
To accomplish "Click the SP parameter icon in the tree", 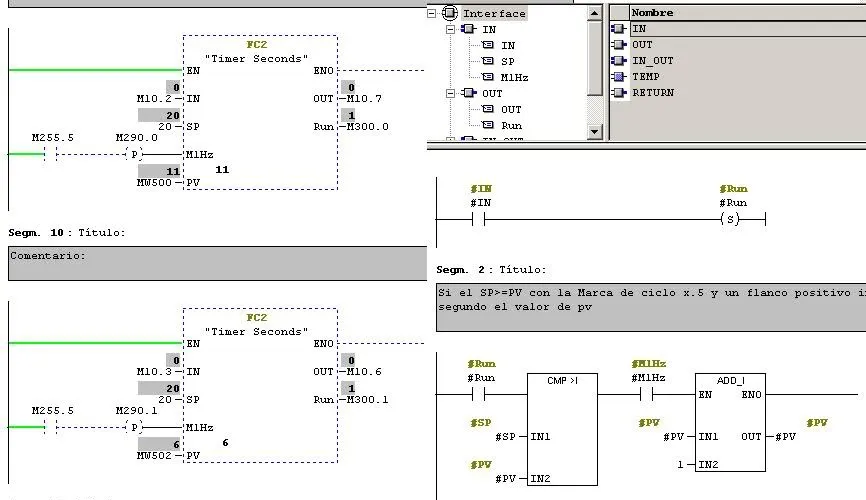I will coord(488,61).
